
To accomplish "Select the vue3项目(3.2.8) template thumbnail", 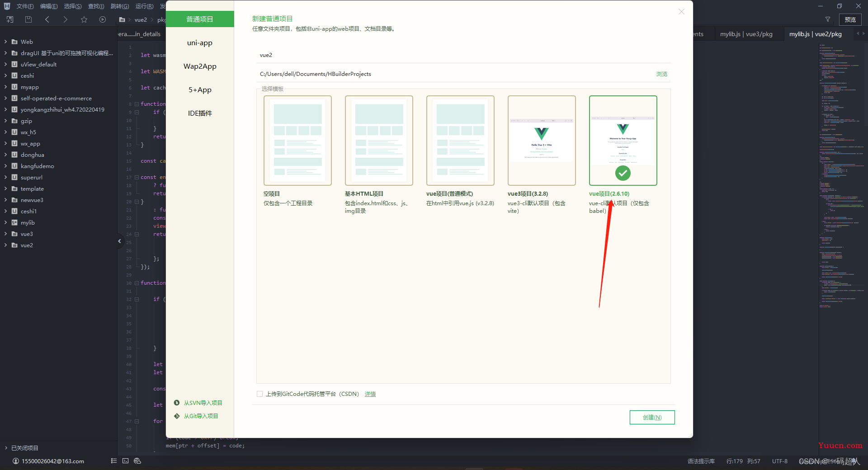I will coord(542,140).
